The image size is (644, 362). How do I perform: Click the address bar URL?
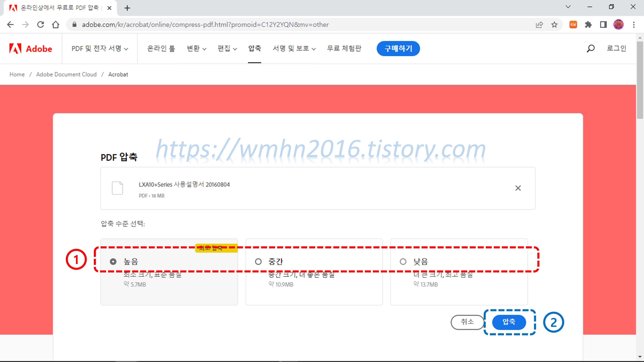[205, 25]
